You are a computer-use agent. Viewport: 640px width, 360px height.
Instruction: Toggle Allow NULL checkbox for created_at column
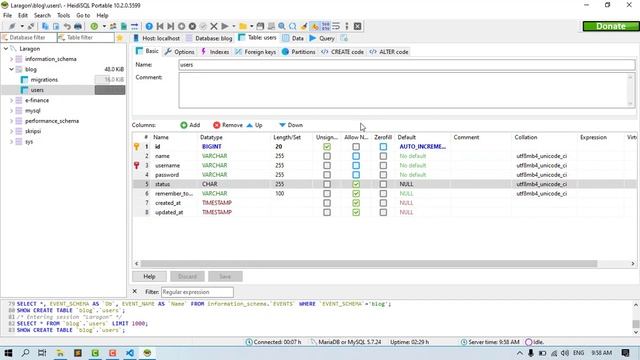coord(356,203)
